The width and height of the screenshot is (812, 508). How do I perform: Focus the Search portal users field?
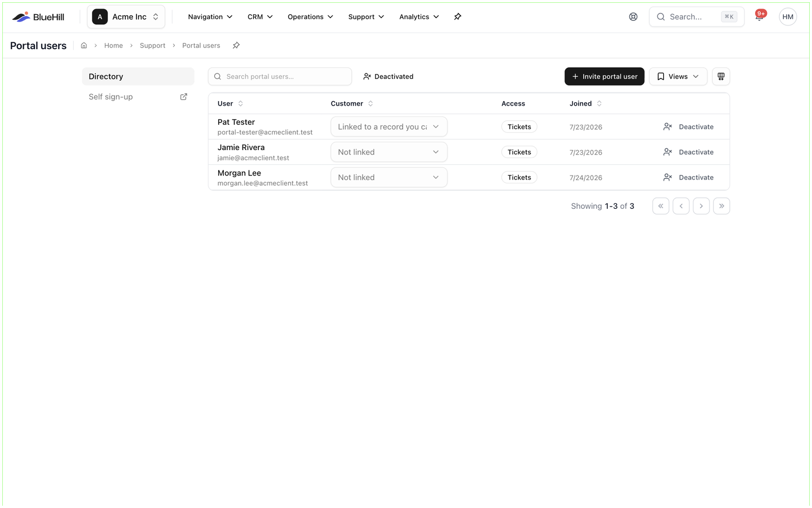coord(280,77)
